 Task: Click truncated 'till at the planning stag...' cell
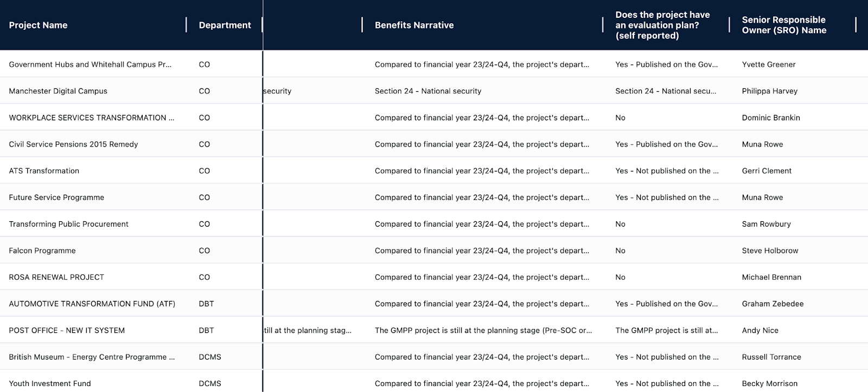click(308, 330)
